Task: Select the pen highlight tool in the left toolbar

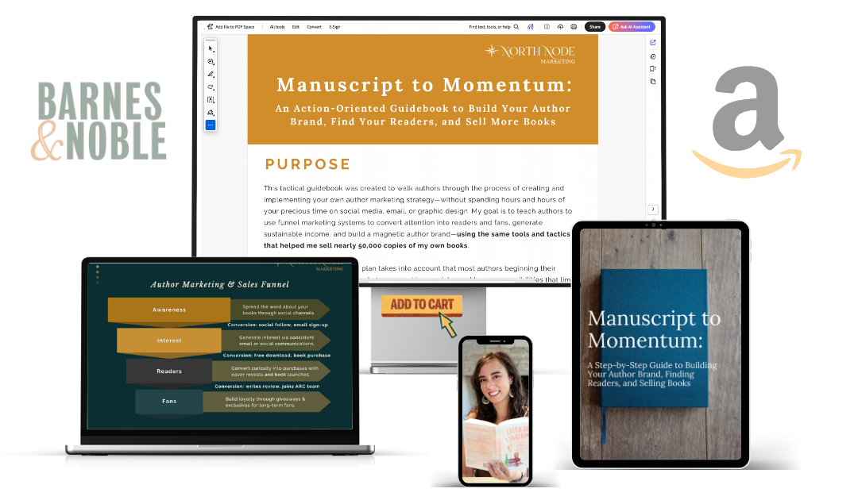Action: (x=211, y=75)
